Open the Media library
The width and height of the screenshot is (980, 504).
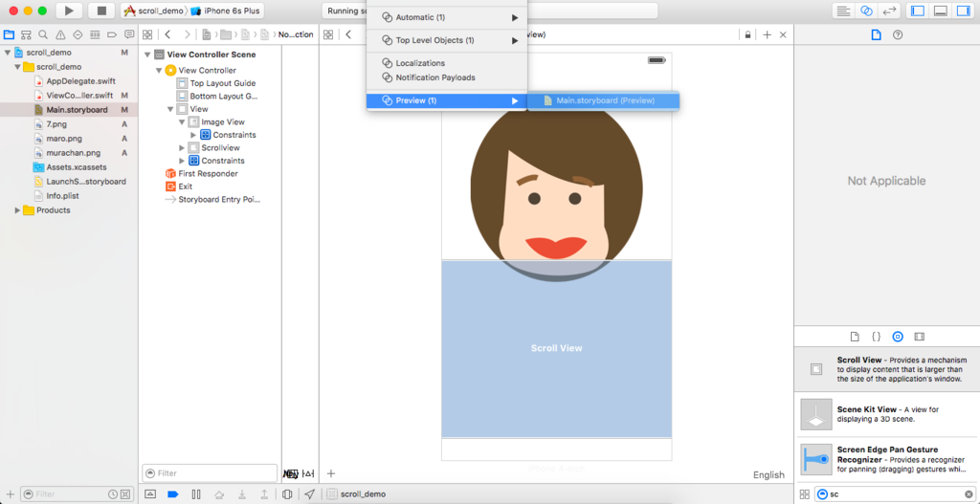[x=919, y=337]
